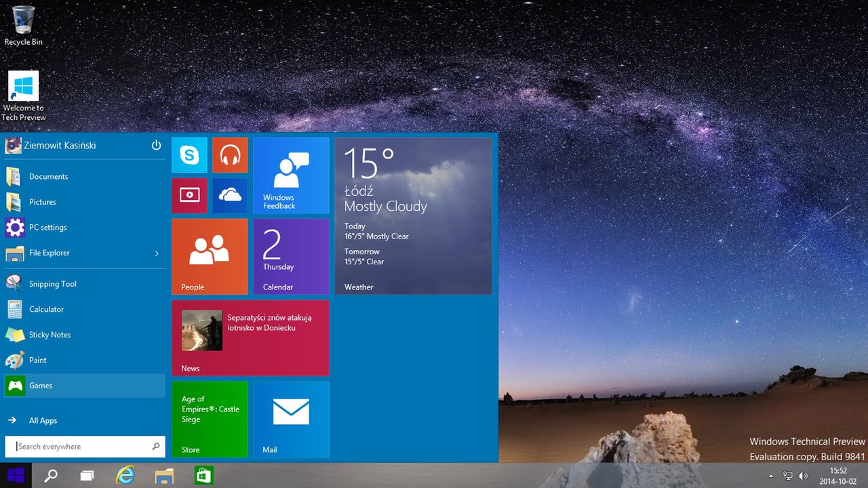The image size is (868, 488).
Task: Open the Windows Feedback tile
Action: point(291,176)
